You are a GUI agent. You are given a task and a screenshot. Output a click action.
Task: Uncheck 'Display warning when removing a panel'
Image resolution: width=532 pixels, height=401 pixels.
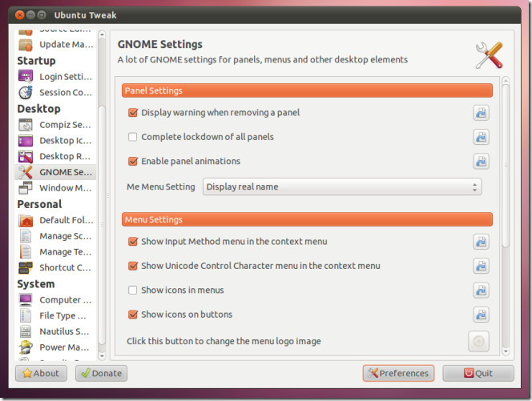click(133, 113)
